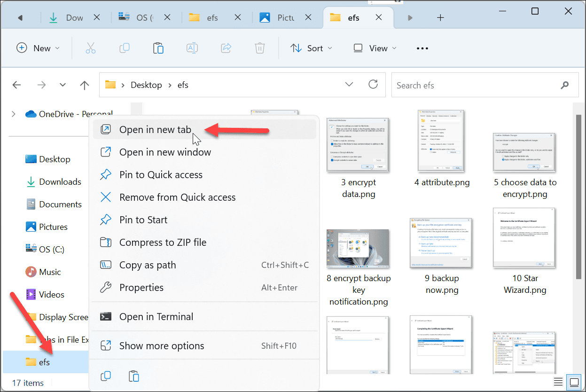Close the OS (C:) tab

point(167,18)
